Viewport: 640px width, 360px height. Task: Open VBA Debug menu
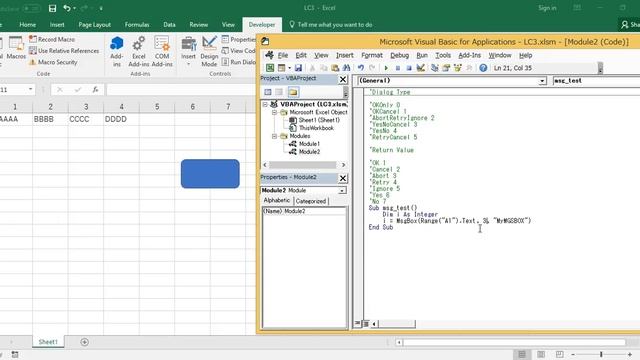(399, 55)
